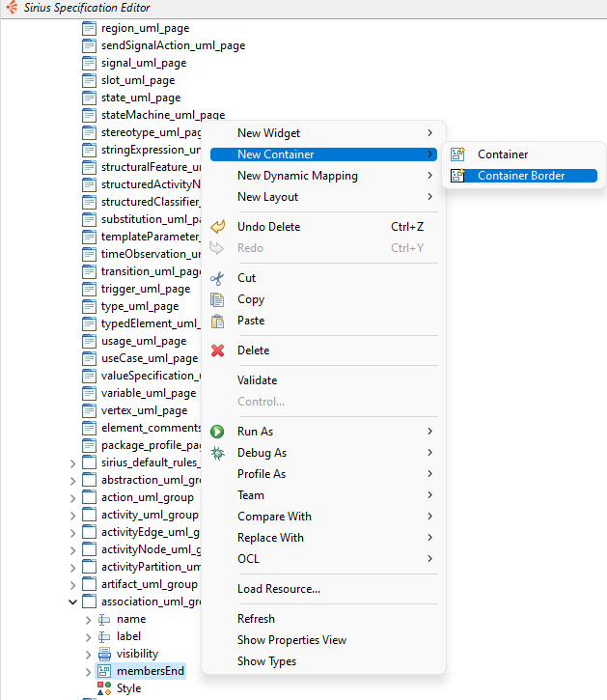Click the slot_uml_page page icon

click(x=89, y=81)
